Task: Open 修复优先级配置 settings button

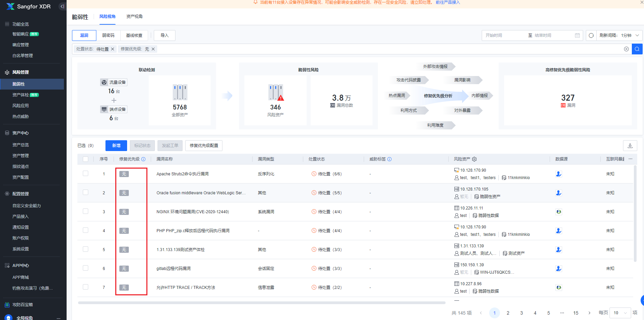Action: click(x=204, y=146)
